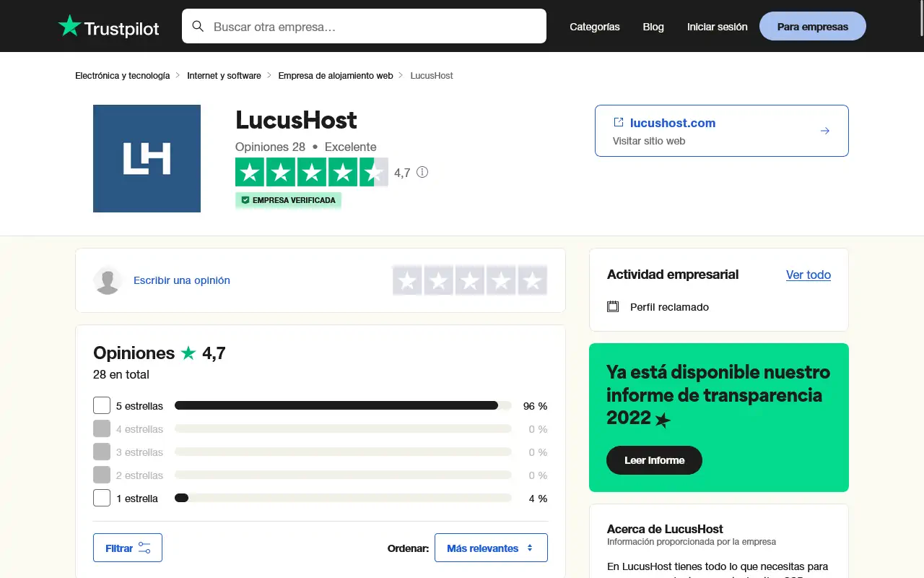The width and height of the screenshot is (924, 578).
Task: Click the lucushost.com website link
Action: pyautogui.click(x=673, y=123)
